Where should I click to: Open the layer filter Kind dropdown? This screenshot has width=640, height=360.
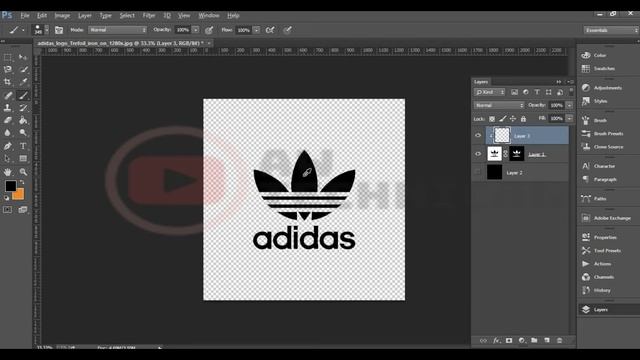tap(489, 92)
